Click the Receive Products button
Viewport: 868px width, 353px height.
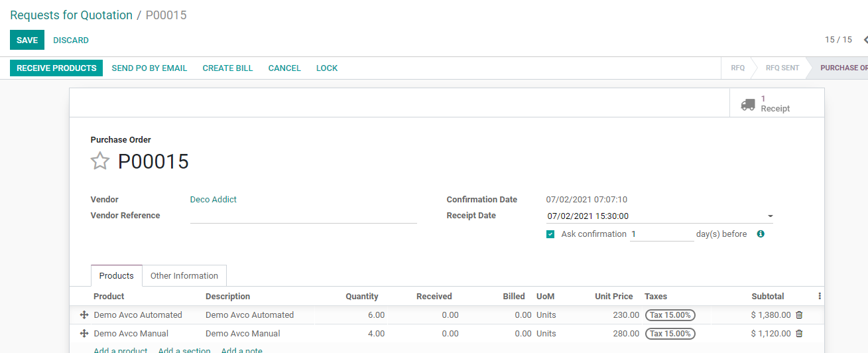[56, 68]
